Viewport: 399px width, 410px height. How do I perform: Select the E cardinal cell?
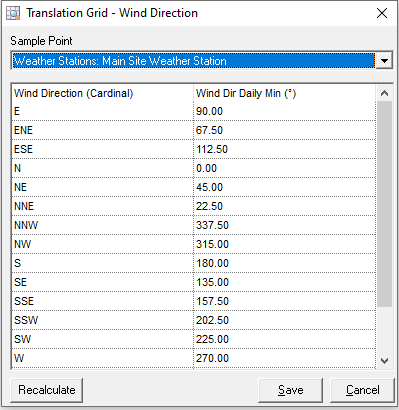coord(103,111)
